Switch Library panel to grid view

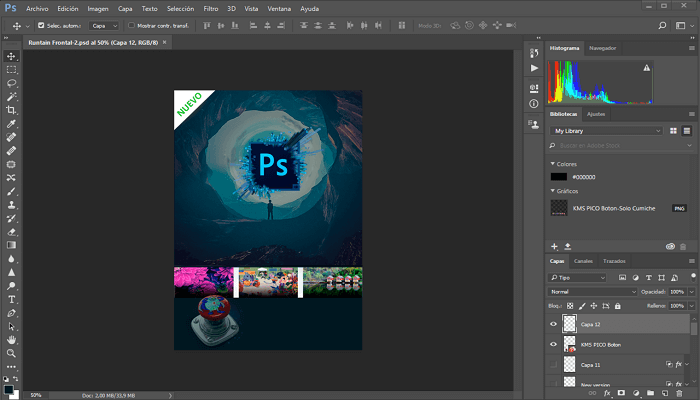click(674, 130)
